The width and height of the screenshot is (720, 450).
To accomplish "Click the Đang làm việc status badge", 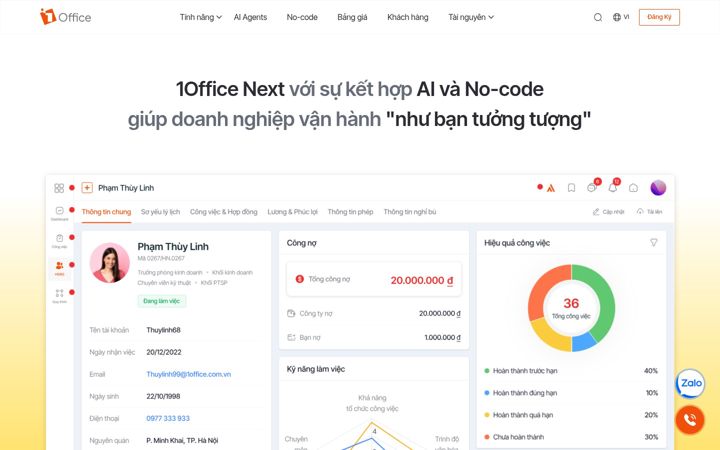I will pos(162,301).
